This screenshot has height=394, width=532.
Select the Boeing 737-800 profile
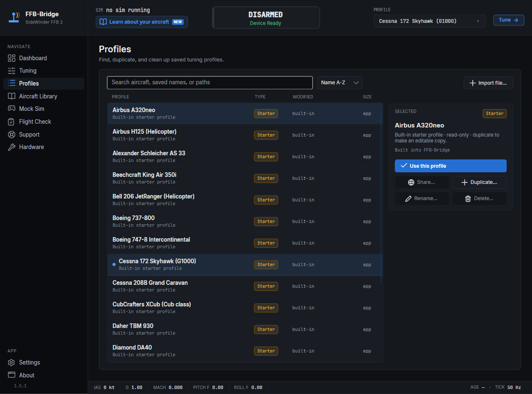pos(245,221)
